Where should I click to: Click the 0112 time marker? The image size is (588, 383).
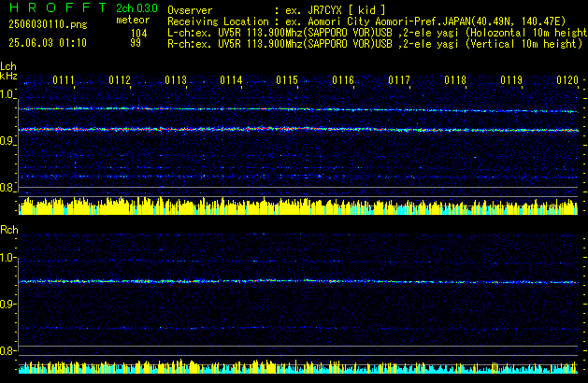tap(120, 80)
